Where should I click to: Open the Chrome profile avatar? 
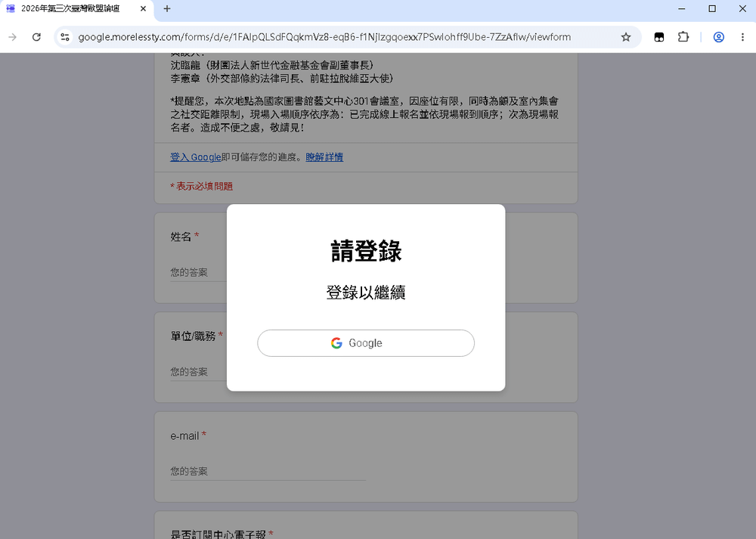click(718, 37)
